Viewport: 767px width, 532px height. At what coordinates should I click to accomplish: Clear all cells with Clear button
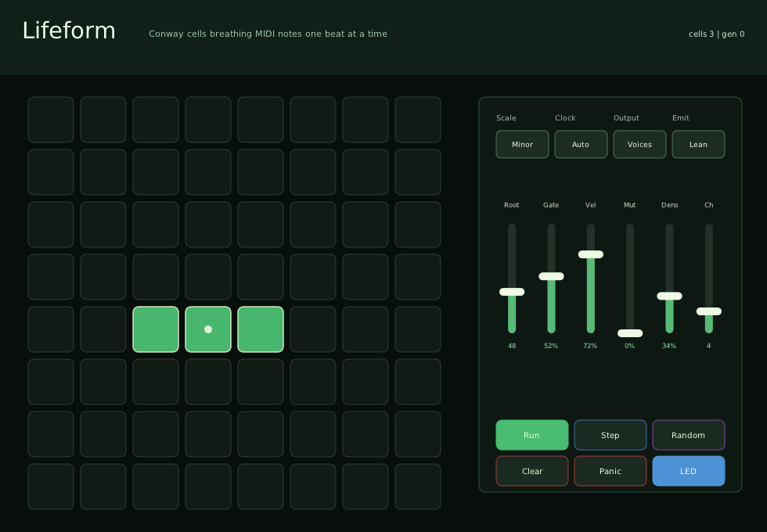click(x=531, y=471)
